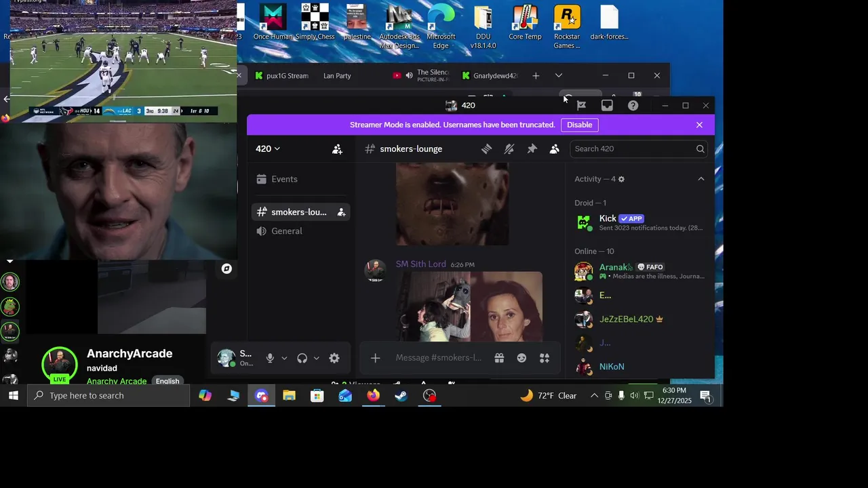Collapse Kick sidebar arrow above followed channels
The image size is (868, 488).
point(9,261)
